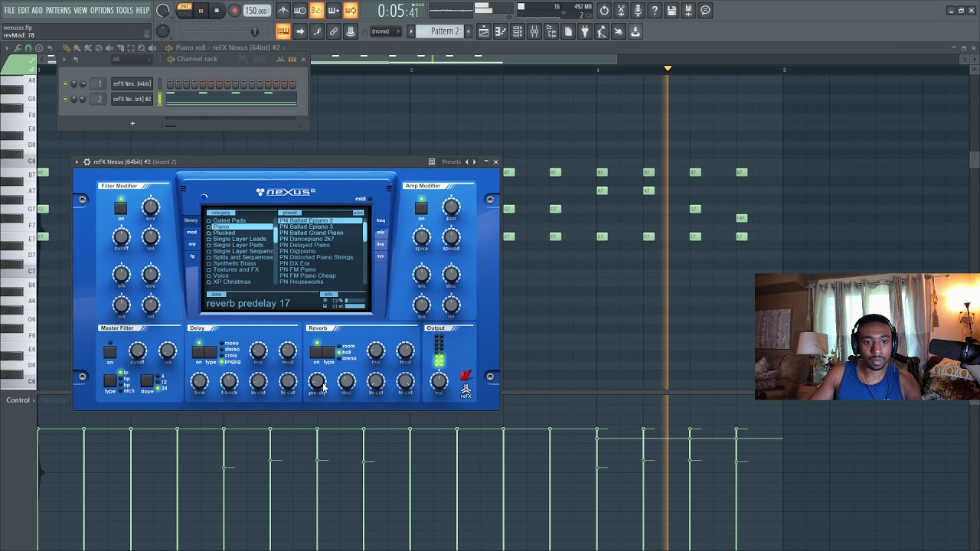Toggle Delay on button
Viewport: 980px width, 551px height.
198,352
